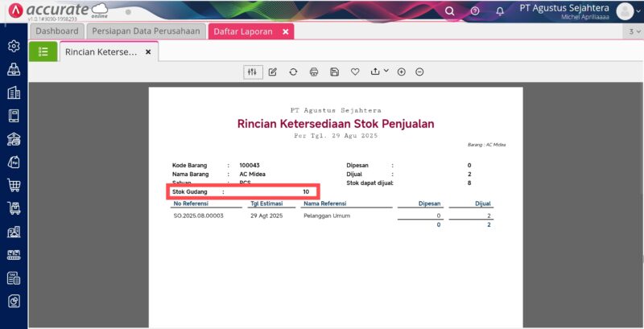Zoom in with the plus circle icon
Image resolution: width=644 pixels, height=329 pixels.
point(401,72)
